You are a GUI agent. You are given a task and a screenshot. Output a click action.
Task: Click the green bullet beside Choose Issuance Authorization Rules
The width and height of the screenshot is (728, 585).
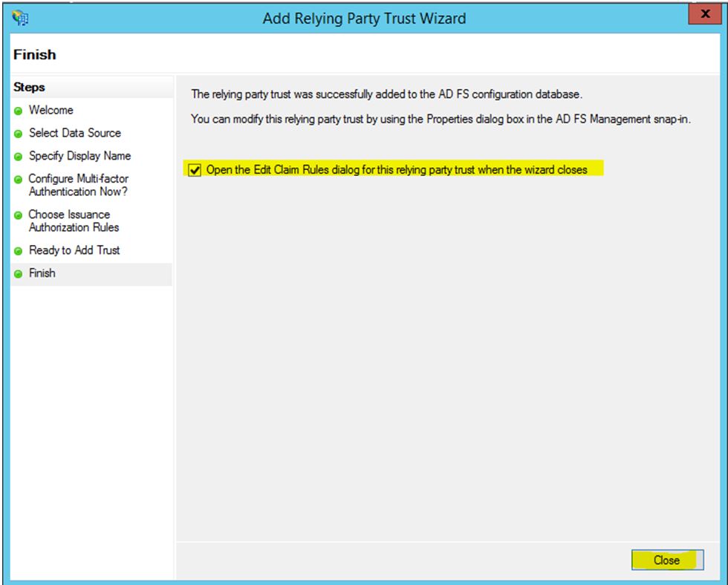pyautogui.click(x=18, y=215)
